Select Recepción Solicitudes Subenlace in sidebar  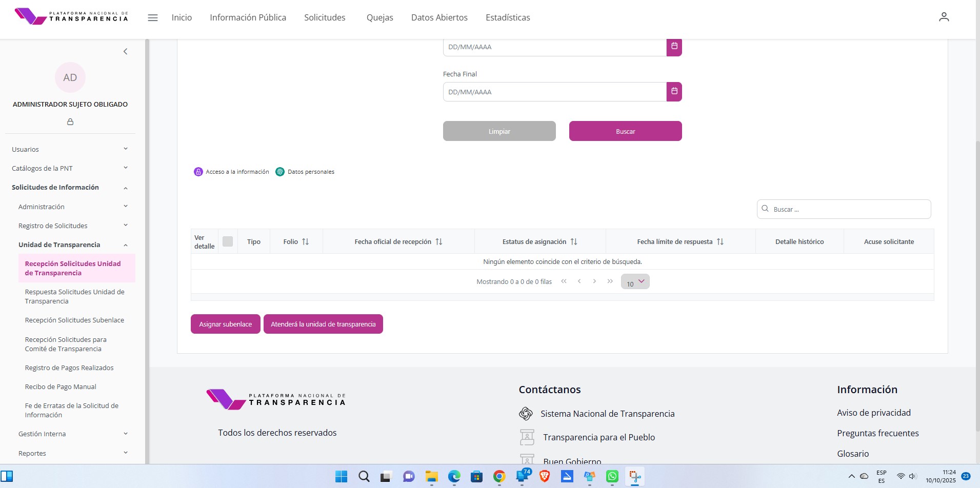(x=74, y=320)
